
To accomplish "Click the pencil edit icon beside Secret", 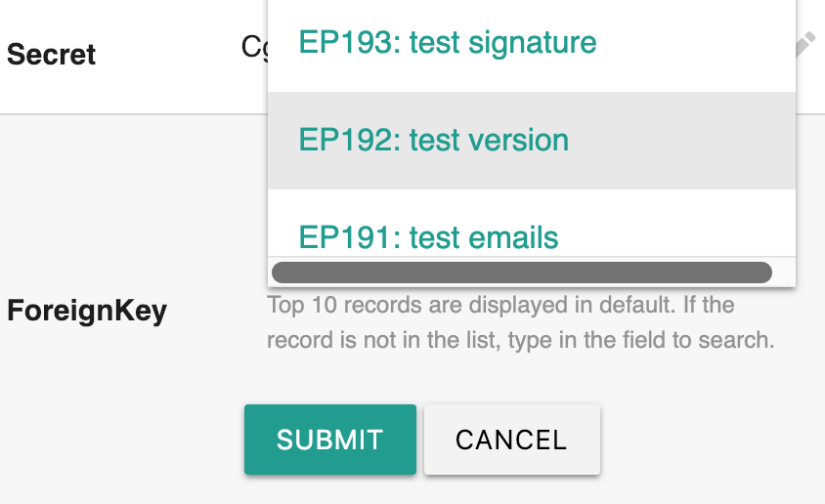I will coord(804,44).
